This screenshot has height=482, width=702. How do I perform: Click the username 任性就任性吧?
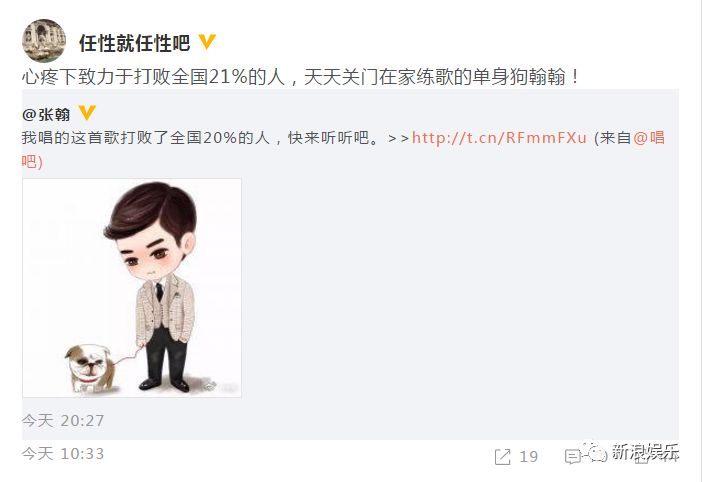coord(135,43)
